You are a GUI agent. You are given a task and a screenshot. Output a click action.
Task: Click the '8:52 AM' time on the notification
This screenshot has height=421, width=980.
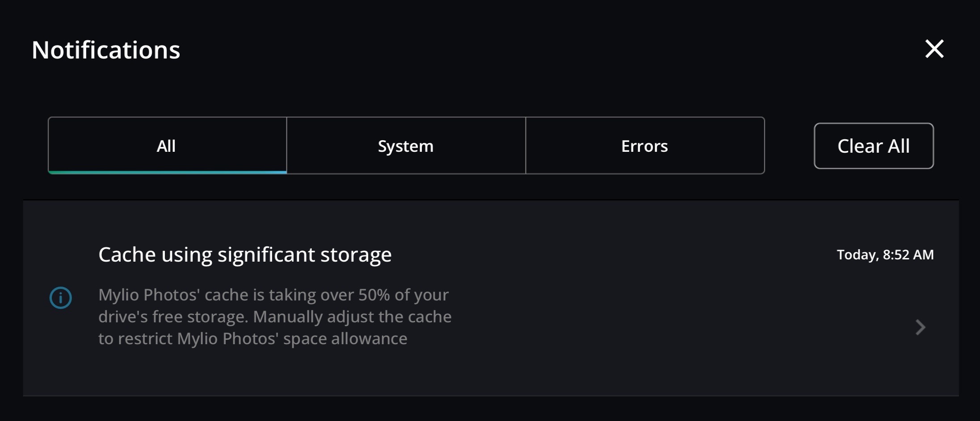(908, 254)
